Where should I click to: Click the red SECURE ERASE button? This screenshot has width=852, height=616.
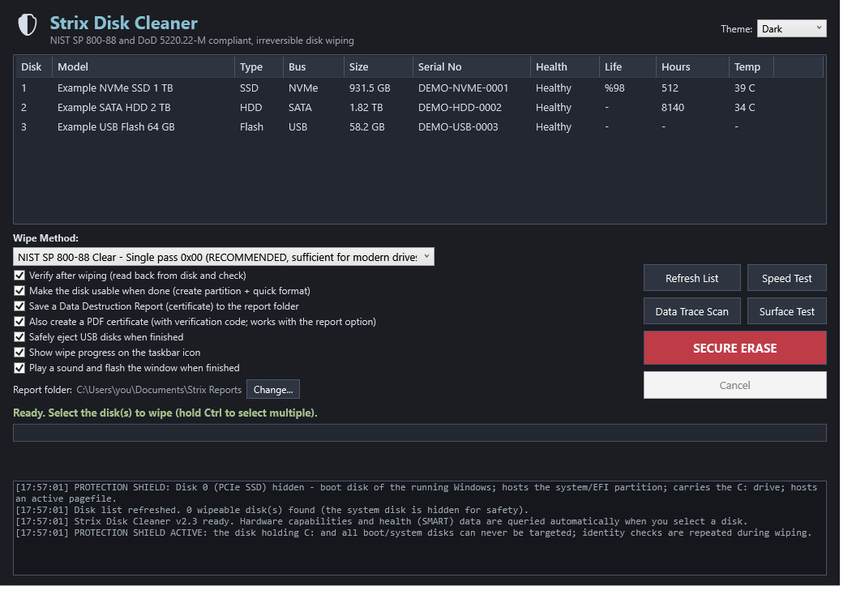tap(735, 348)
